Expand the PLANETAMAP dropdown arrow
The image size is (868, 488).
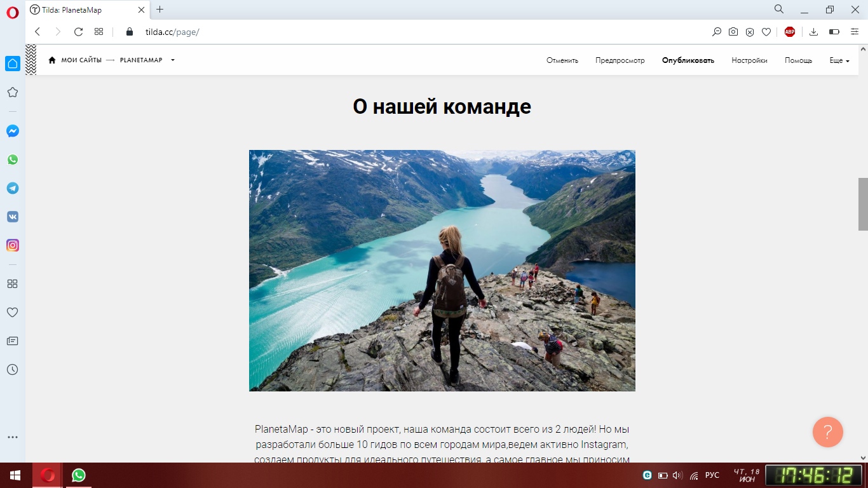pyautogui.click(x=173, y=60)
